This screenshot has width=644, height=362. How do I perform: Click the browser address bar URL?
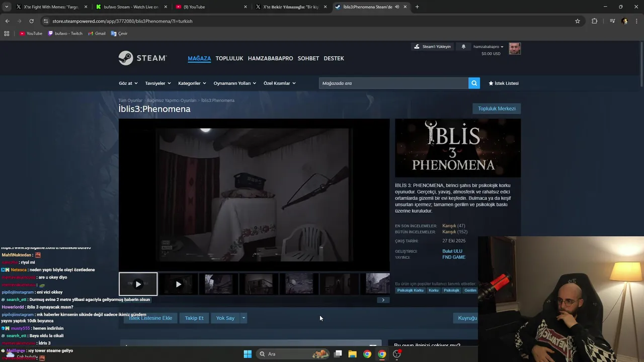pyautogui.click(x=122, y=21)
